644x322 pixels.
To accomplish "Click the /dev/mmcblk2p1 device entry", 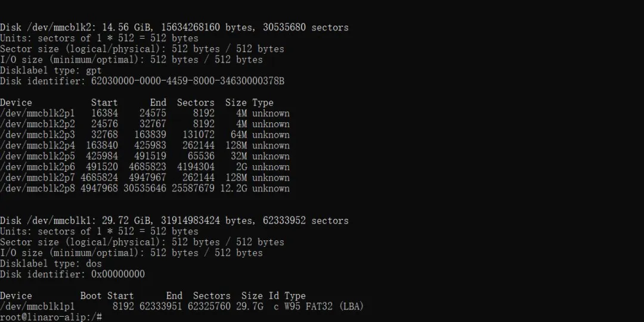I will tap(38, 113).
